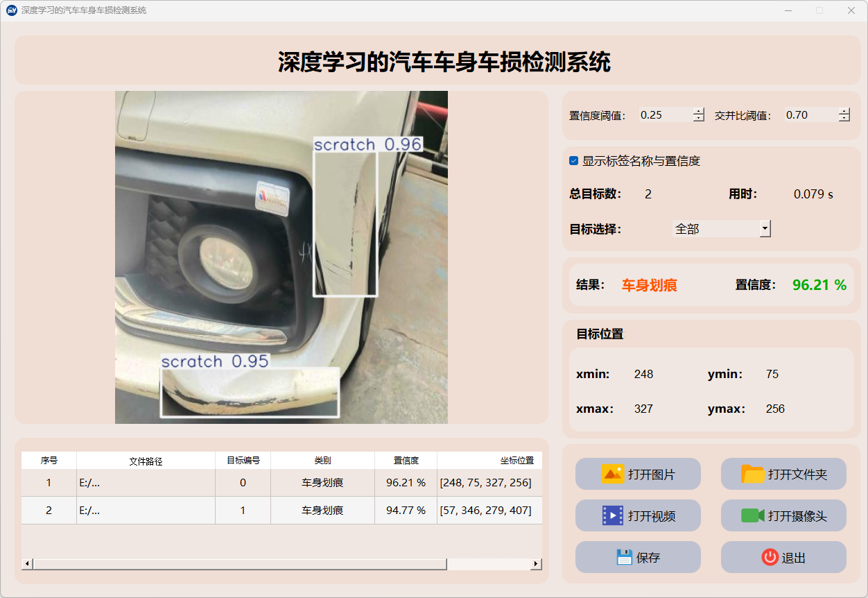This screenshot has width=868, height=598.
Task: Open the 目标选择 dropdown
Action: pyautogui.click(x=765, y=228)
